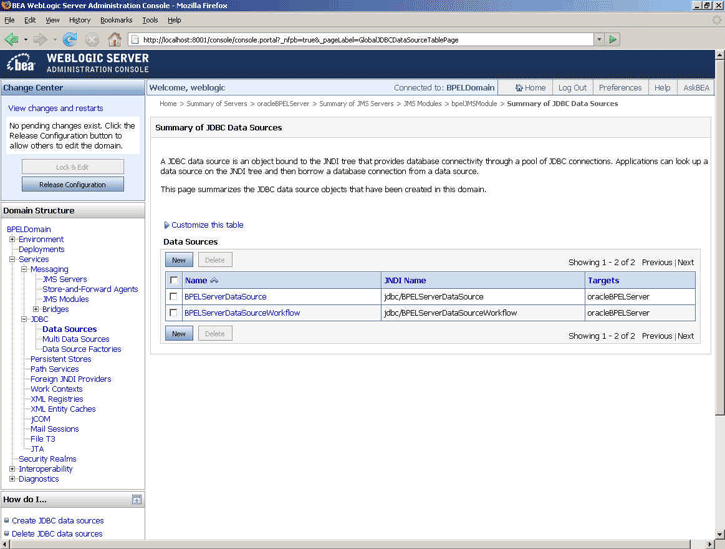Image resolution: width=725 pixels, height=549 pixels.
Task: Click the Name column sort arrow icon
Action: point(214,281)
